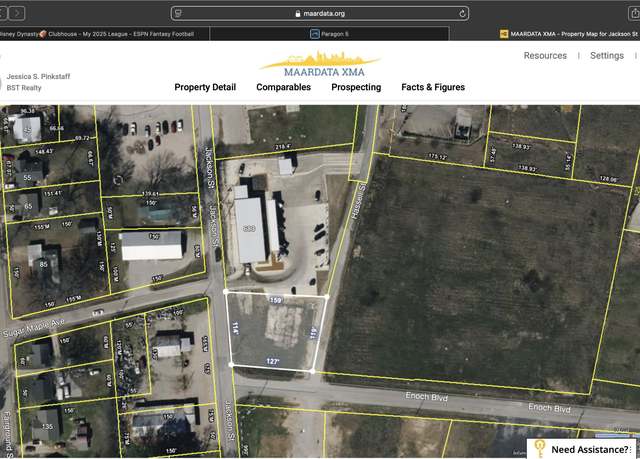This screenshot has height=459, width=640.
Task: Click the 66.66 parcel dimension label
Action: (57, 128)
